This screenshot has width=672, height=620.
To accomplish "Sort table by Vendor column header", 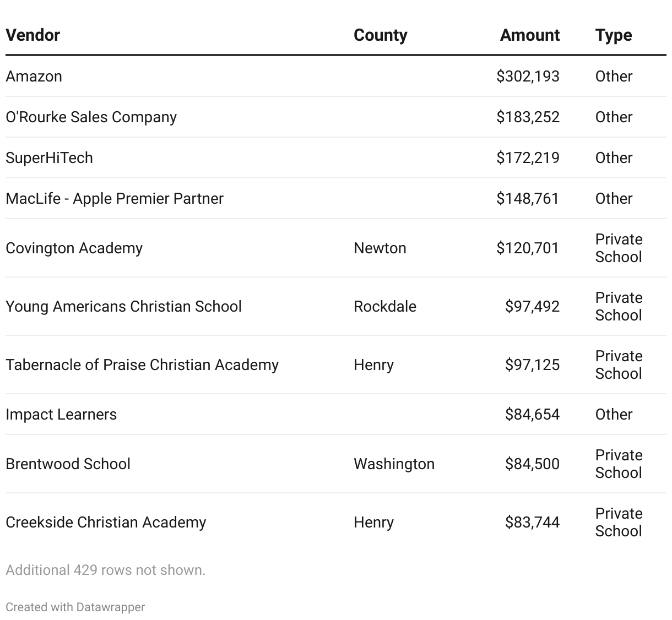I will (x=33, y=35).
